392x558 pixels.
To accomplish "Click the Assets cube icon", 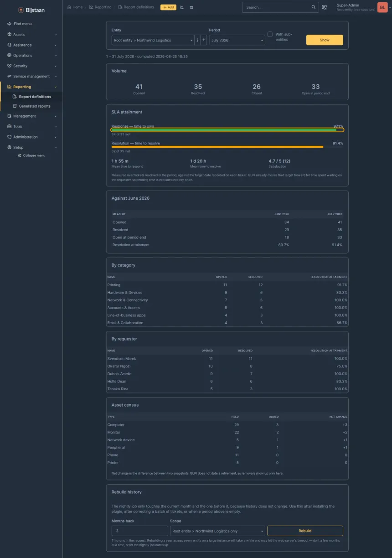I will [x=9, y=34].
